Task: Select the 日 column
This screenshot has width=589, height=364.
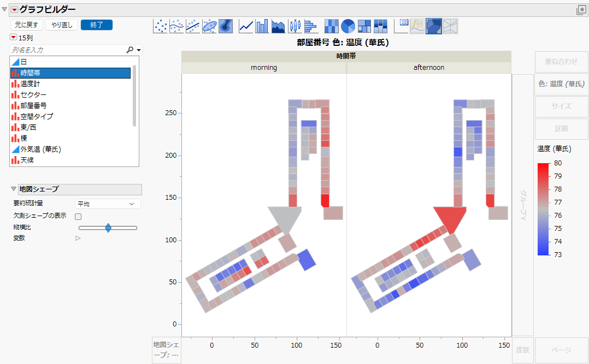Action: [x=70, y=62]
